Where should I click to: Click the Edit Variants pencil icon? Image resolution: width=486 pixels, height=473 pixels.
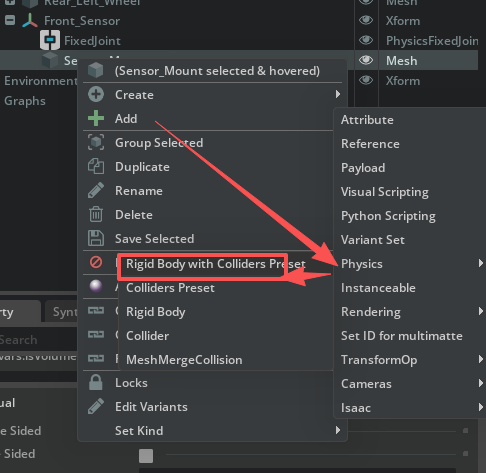pos(96,406)
